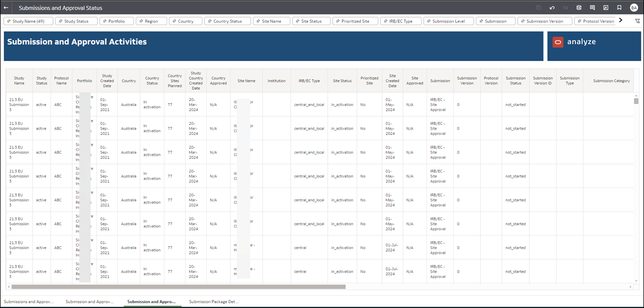Click the Country Approved column header

click(218, 80)
